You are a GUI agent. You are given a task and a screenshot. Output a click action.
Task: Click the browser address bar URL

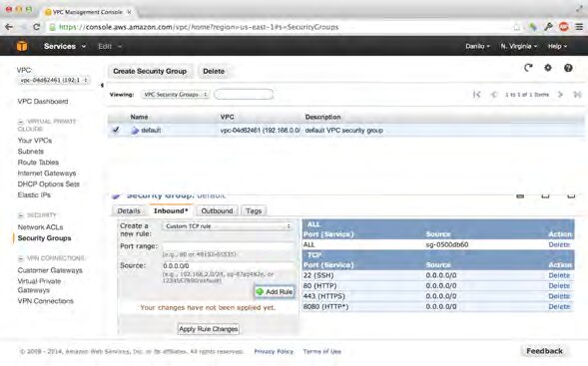point(199,27)
